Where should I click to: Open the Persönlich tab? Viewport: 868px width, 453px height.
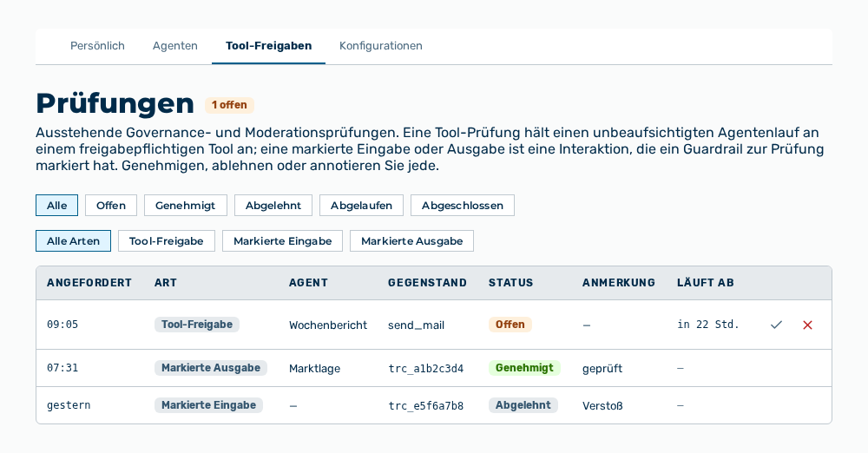(x=97, y=46)
